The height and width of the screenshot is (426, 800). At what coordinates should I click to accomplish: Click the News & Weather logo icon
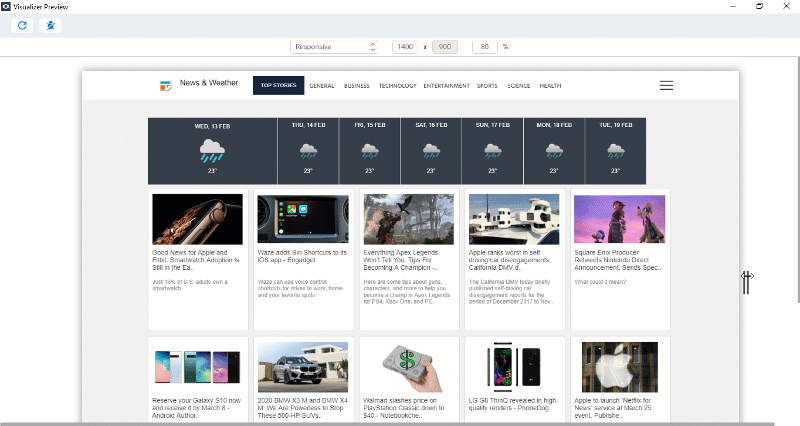tap(165, 86)
